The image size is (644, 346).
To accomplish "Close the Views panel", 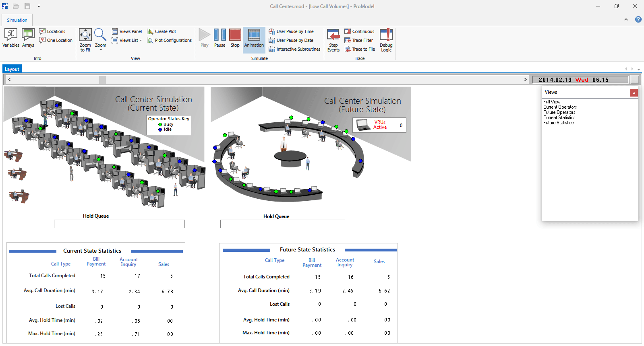I will pos(634,93).
